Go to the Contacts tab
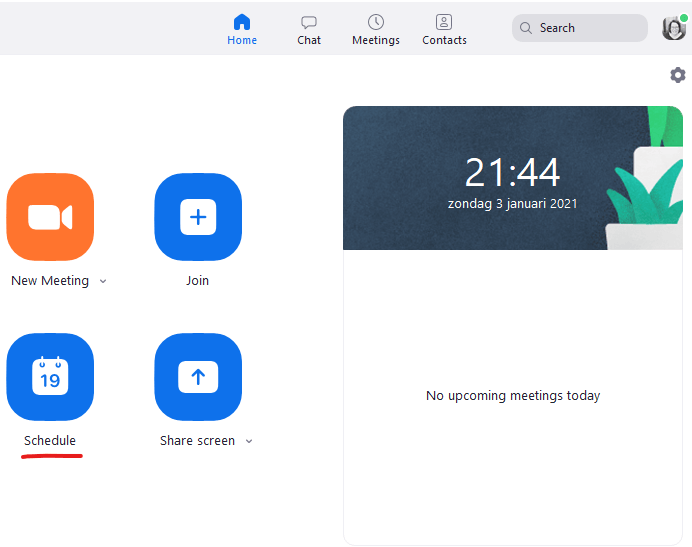 [x=444, y=29]
